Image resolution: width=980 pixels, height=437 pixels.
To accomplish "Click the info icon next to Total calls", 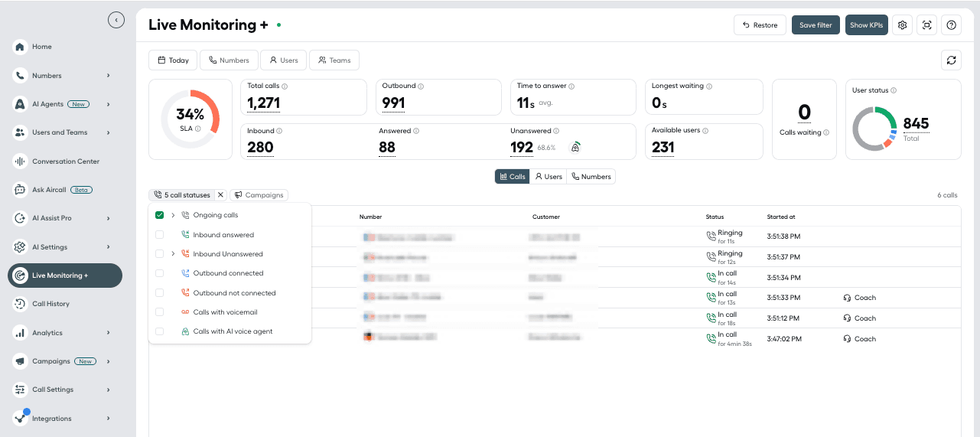I will (285, 86).
